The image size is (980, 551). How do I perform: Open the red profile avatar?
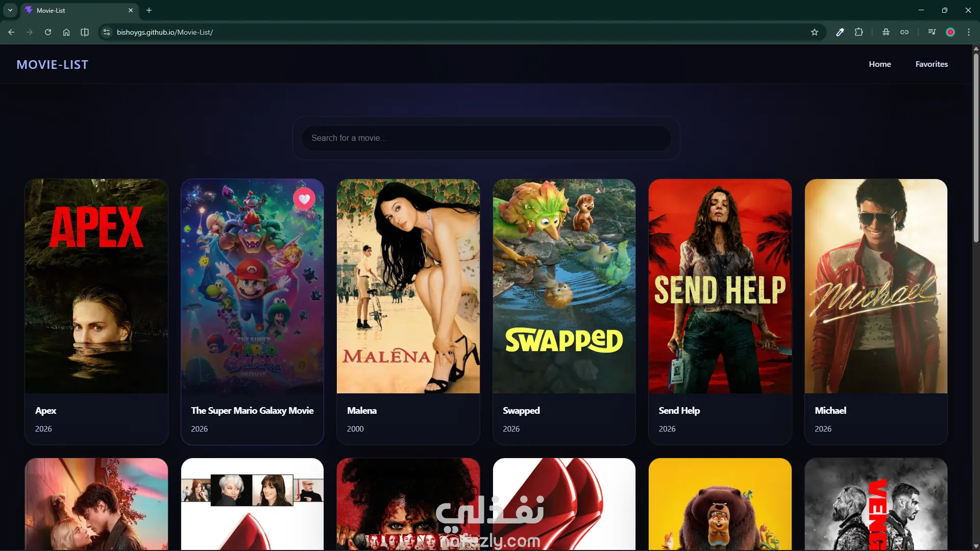950,32
